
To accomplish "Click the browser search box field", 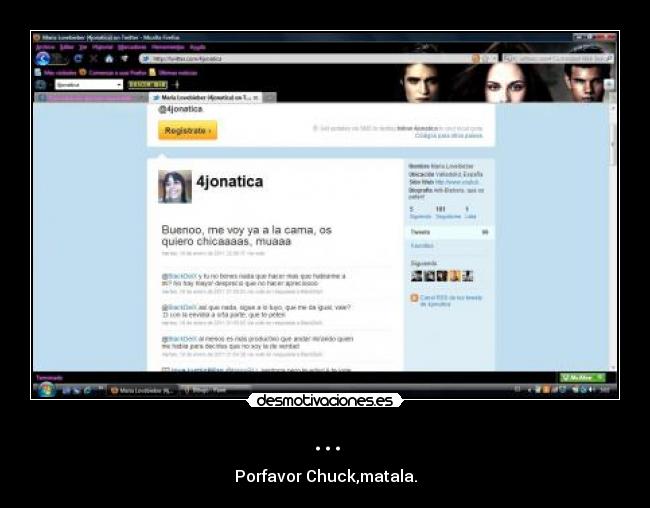I will click(558, 59).
